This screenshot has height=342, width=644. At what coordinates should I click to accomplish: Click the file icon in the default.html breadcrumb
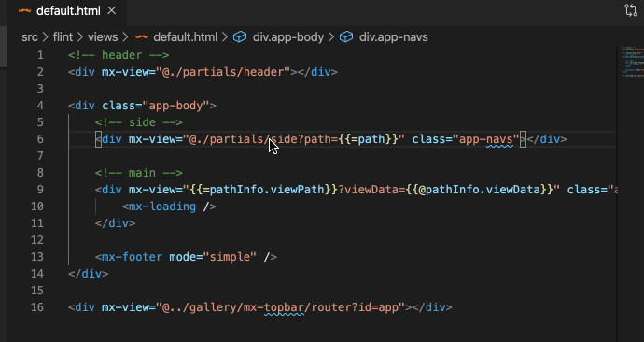click(x=142, y=37)
